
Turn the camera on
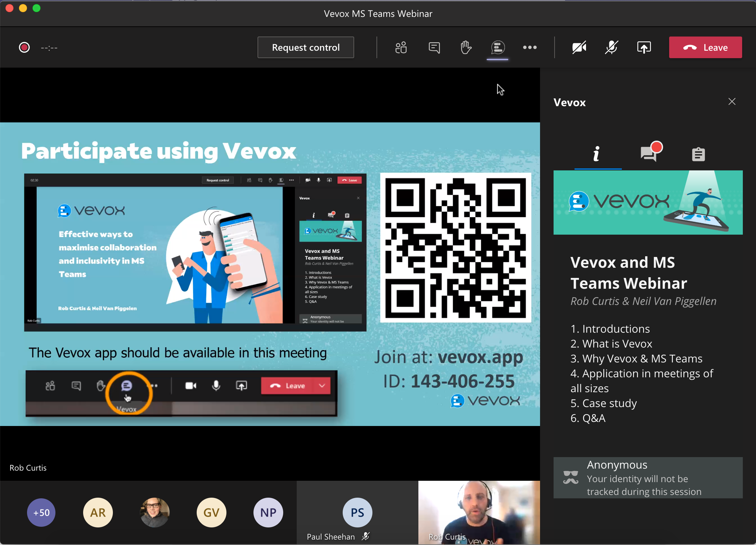point(579,47)
